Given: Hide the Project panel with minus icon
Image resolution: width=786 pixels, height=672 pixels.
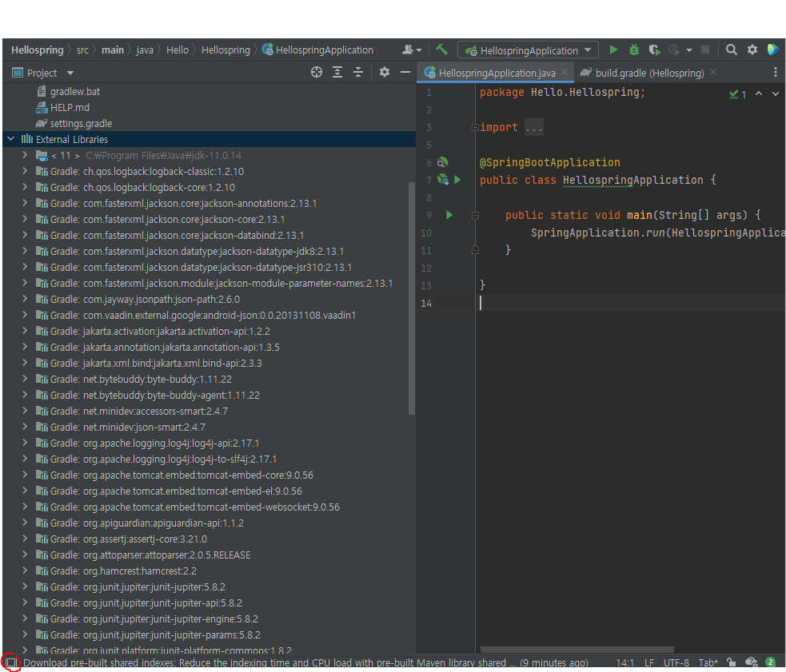Looking at the screenshot, I should pos(405,72).
